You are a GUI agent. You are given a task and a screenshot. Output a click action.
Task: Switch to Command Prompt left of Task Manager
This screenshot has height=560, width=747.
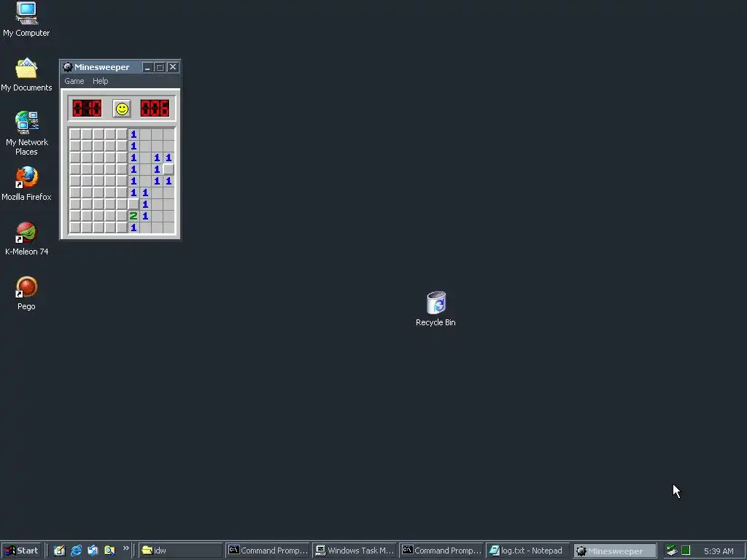[268, 551]
